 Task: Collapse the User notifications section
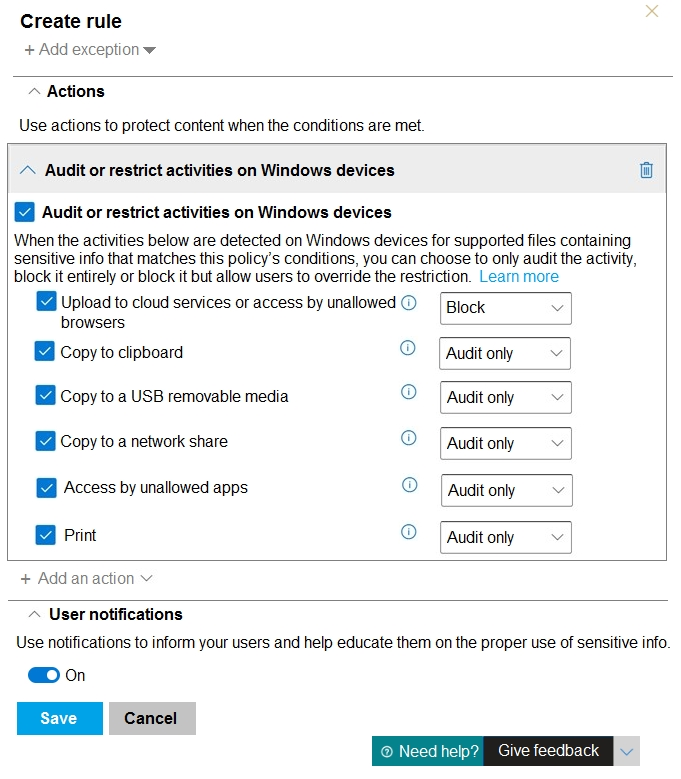[x=34, y=614]
